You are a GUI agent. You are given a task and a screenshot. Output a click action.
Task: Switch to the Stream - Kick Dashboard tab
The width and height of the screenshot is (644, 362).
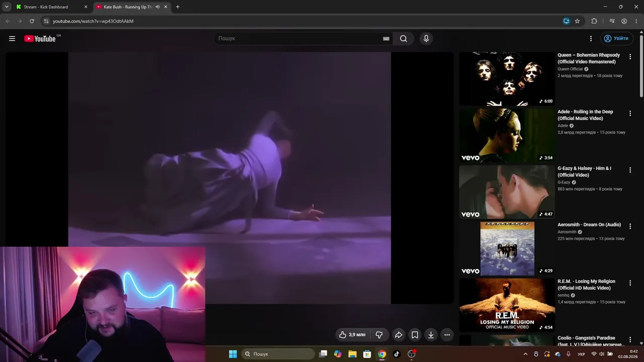[x=52, y=7]
